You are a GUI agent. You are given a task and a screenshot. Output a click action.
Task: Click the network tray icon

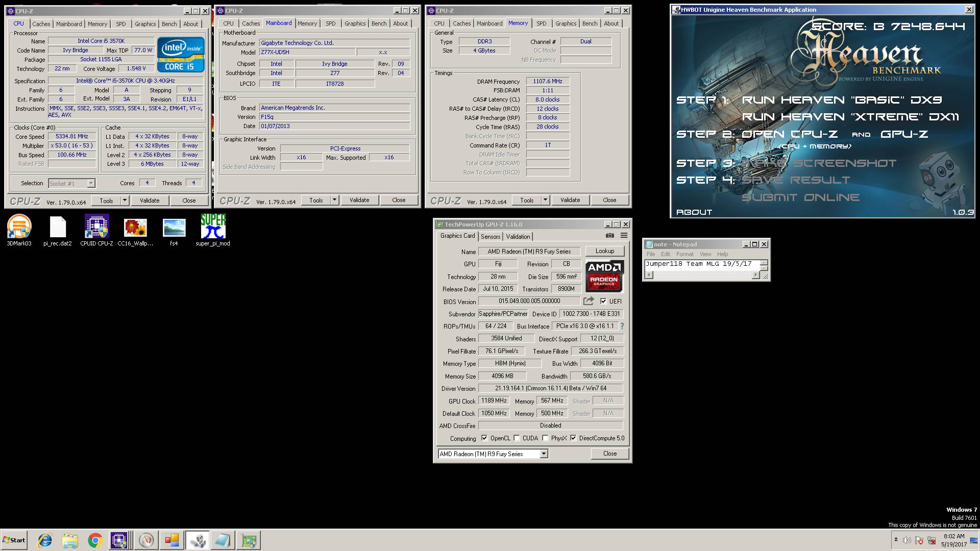pyautogui.click(x=932, y=540)
